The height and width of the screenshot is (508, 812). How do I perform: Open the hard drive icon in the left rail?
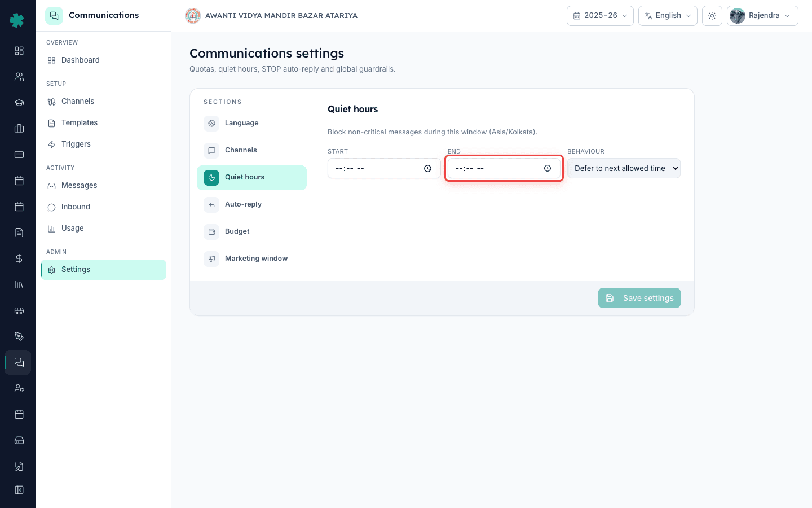(19, 440)
